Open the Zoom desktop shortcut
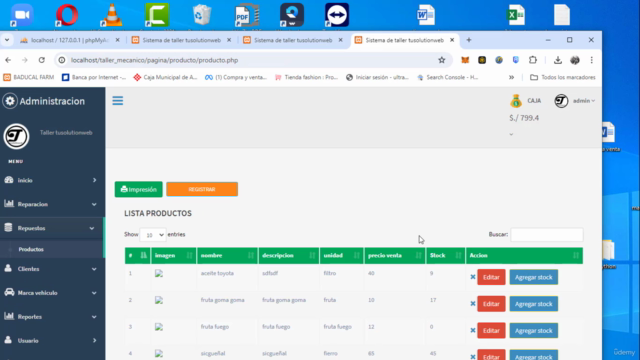Screen dimensions: 640x360 click(x=22, y=15)
